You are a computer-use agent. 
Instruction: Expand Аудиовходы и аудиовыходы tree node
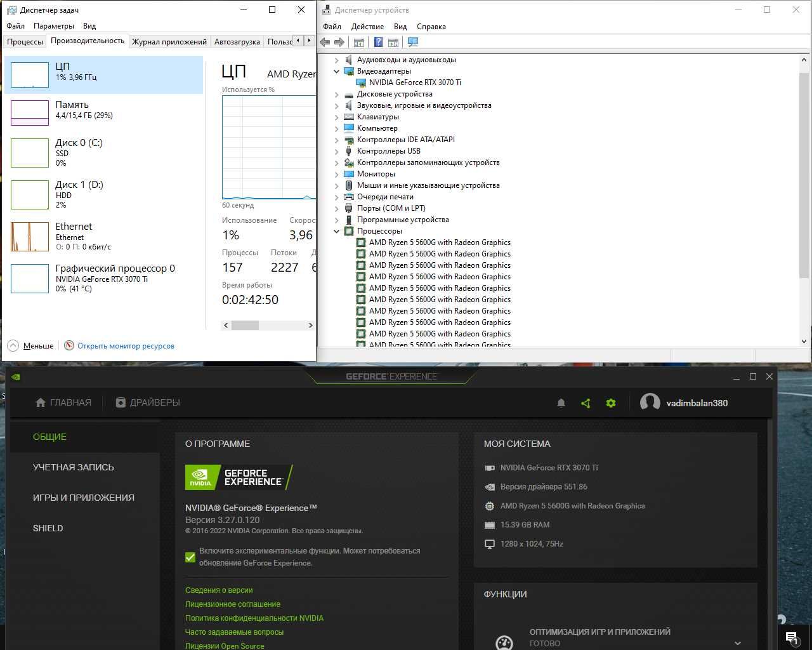pos(337,60)
